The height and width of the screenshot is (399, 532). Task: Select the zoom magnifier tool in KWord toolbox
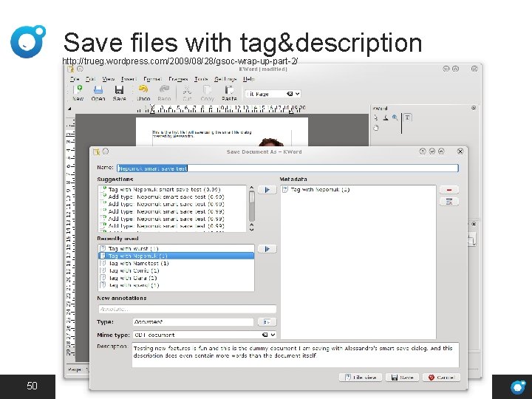(x=395, y=117)
